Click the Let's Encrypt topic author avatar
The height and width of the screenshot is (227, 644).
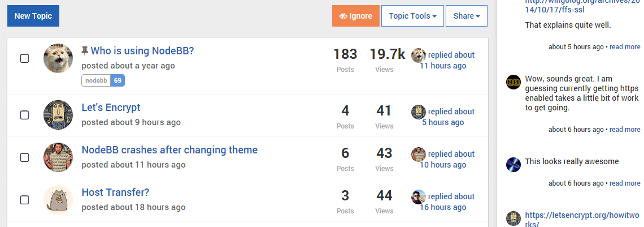(58, 115)
